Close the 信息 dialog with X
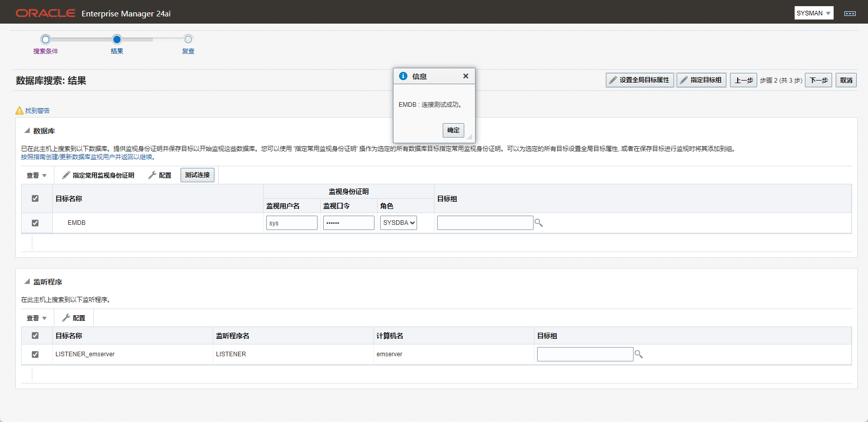 coord(466,76)
